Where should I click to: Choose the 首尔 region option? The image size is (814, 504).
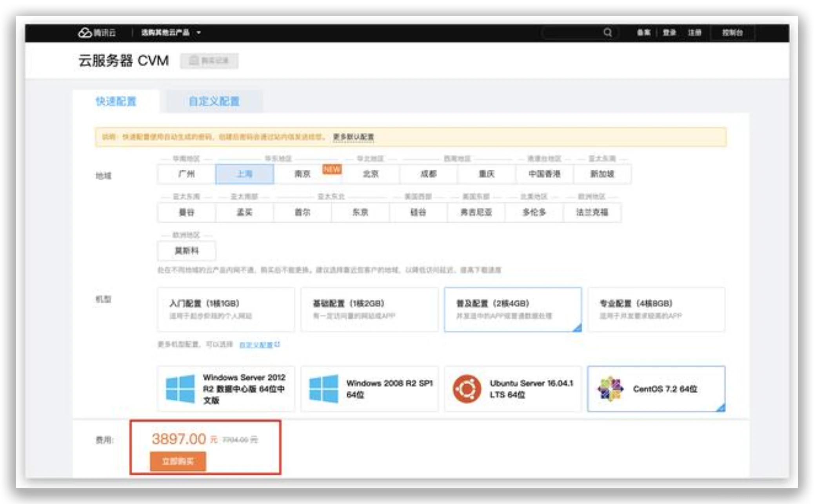pyautogui.click(x=303, y=212)
